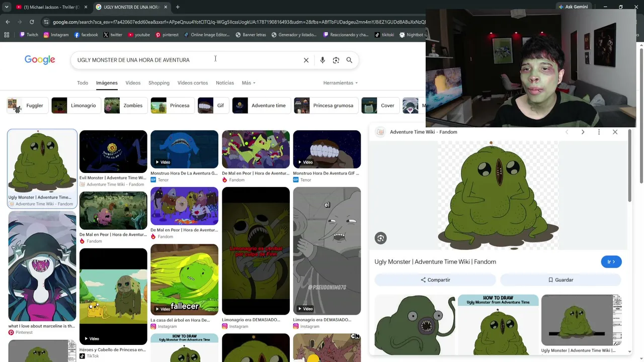Open the tikitoki bookmark
The height and width of the screenshot is (362, 644).
point(384,35)
